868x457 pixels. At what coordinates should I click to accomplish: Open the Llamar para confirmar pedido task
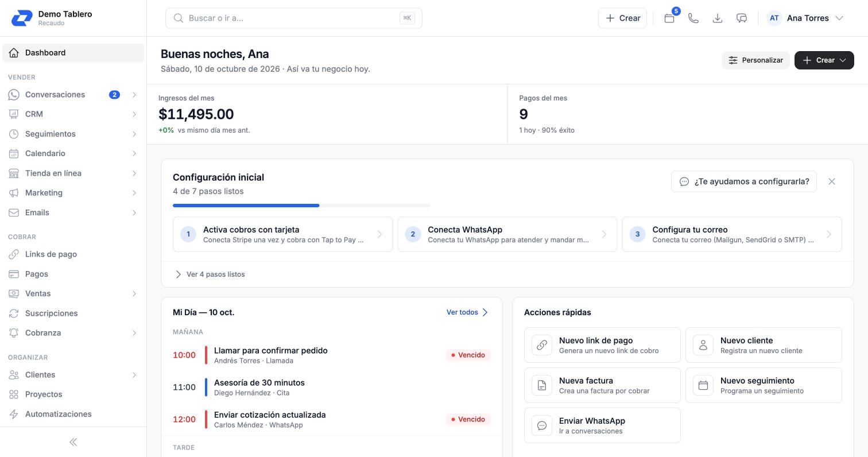(x=331, y=355)
